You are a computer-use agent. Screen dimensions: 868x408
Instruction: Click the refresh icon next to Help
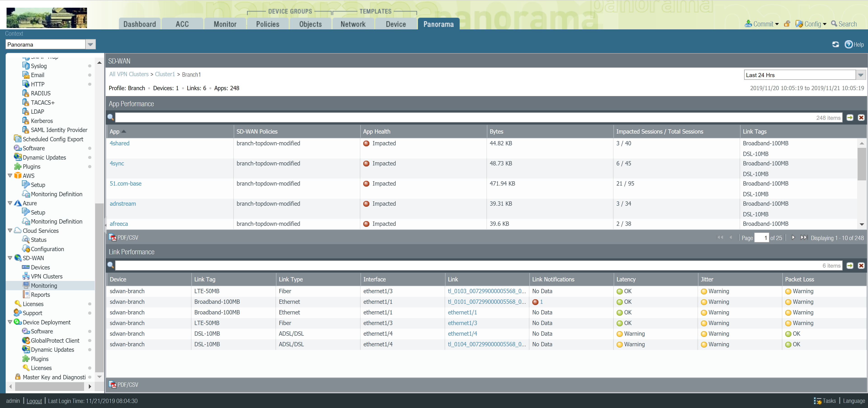point(835,45)
